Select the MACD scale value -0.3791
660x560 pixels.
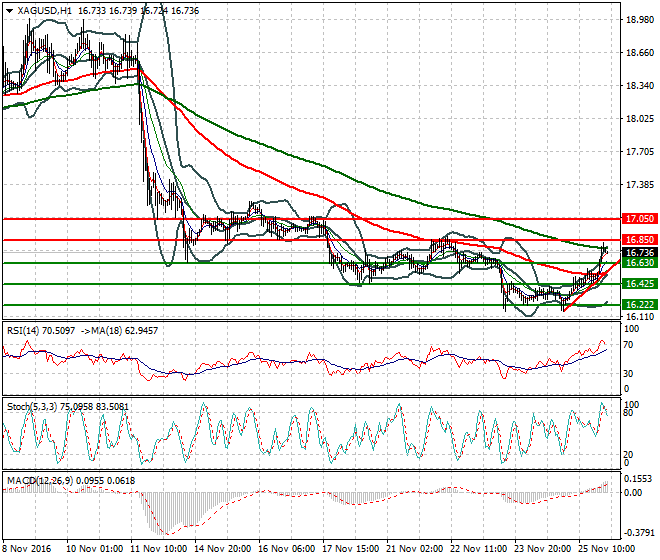638,533
